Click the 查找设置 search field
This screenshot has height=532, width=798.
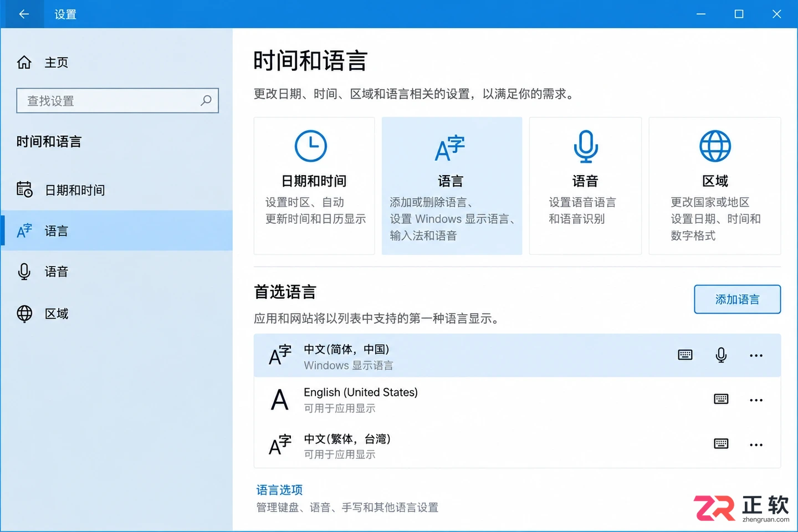117,100
